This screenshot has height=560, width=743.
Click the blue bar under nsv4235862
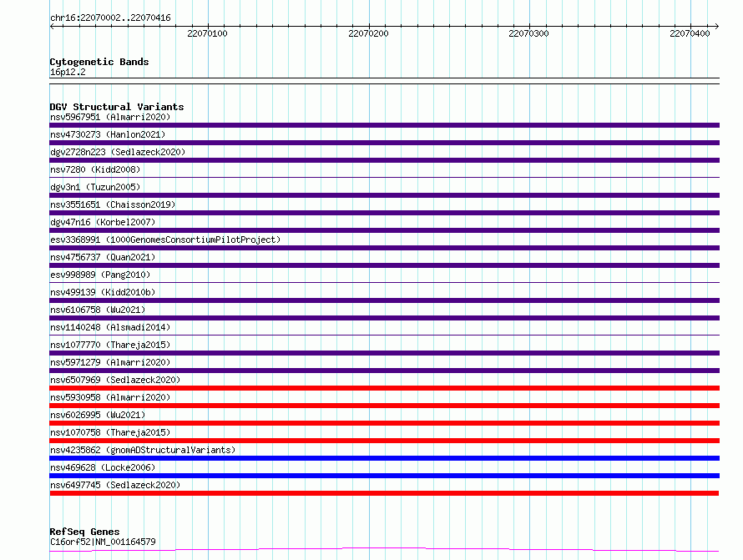pyautogui.click(x=384, y=458)
